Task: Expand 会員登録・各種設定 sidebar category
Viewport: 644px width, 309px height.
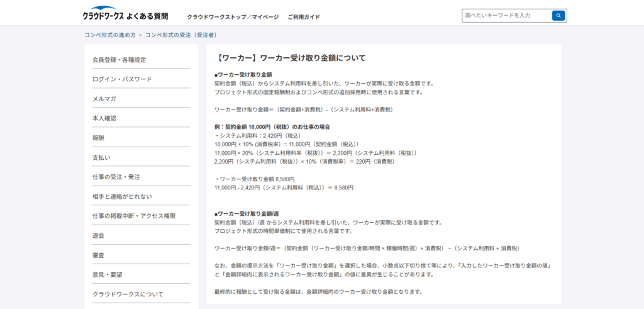Action: pos(119,60)
